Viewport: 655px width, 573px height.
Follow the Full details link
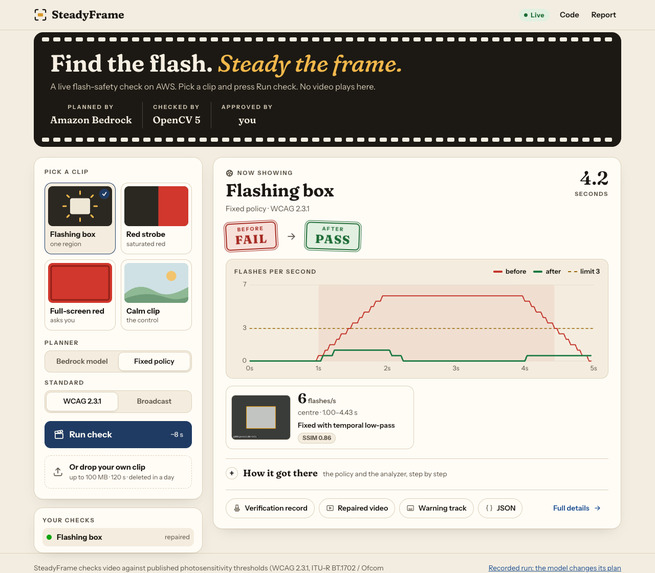[x=576, y=508]
